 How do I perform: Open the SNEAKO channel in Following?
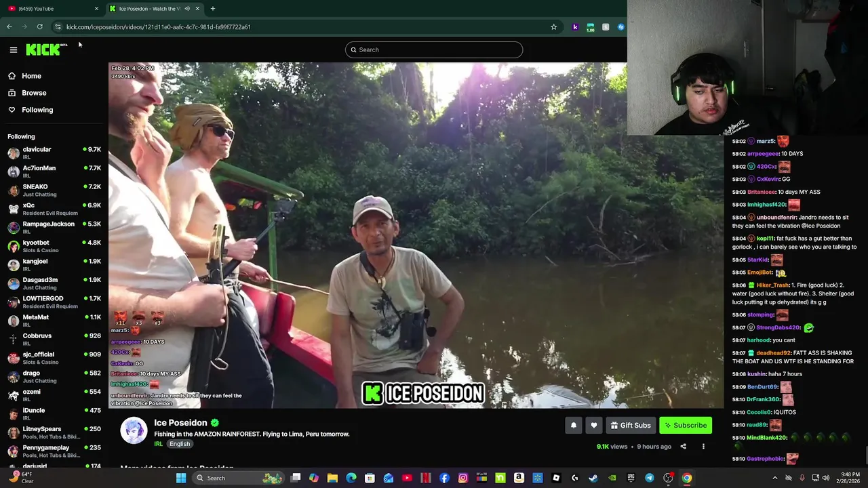[x=54, y=190]
